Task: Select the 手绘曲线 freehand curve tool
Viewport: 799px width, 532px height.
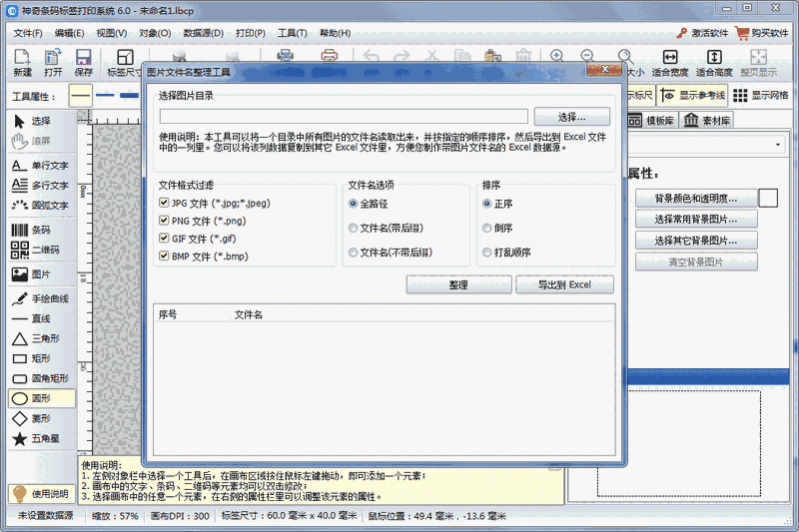Action: click(x=42, y=298)
